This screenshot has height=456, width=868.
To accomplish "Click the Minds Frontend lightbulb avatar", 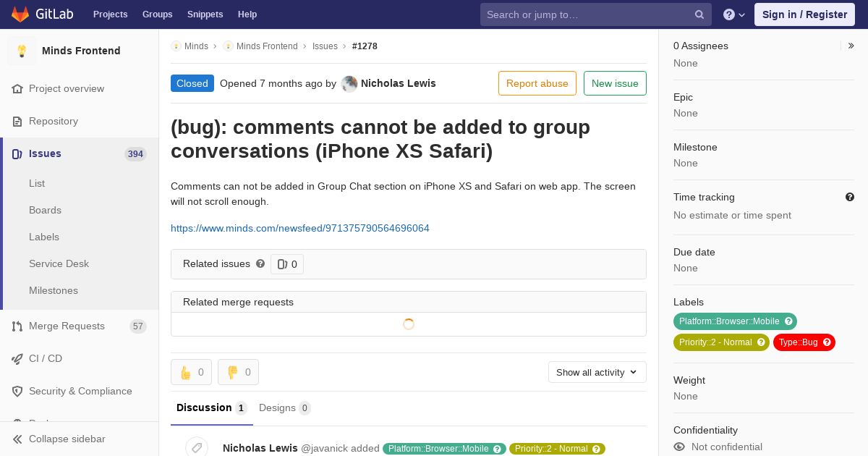I will [x=22, y=51].
